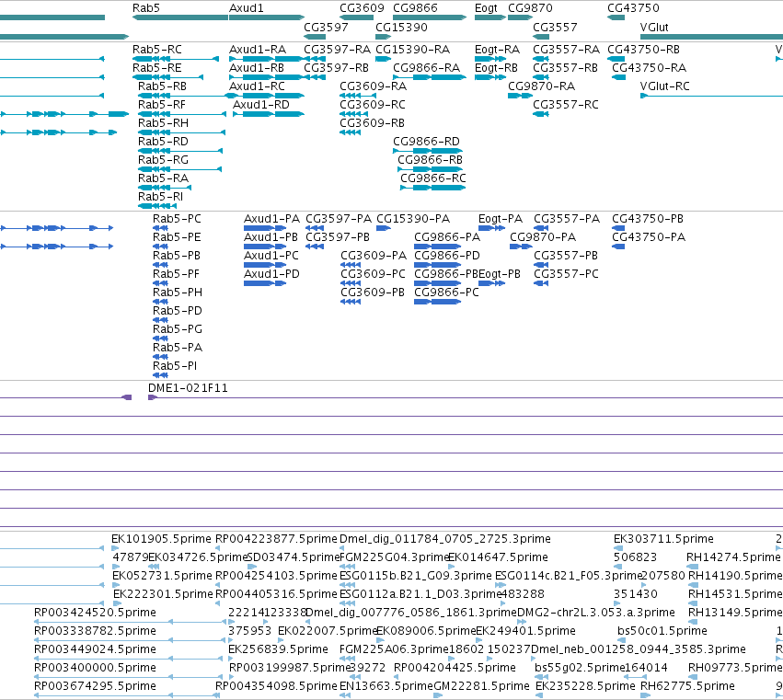Select the EK014647.5prime EST label
Viewport: 783px width, 700px height.
pos(498,557)
